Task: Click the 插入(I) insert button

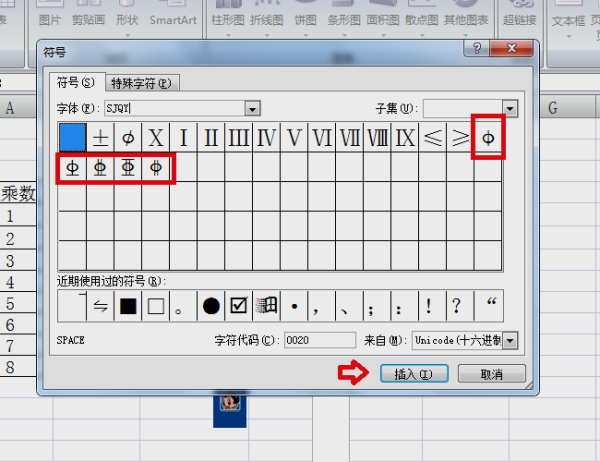Action: coord(414,374)
